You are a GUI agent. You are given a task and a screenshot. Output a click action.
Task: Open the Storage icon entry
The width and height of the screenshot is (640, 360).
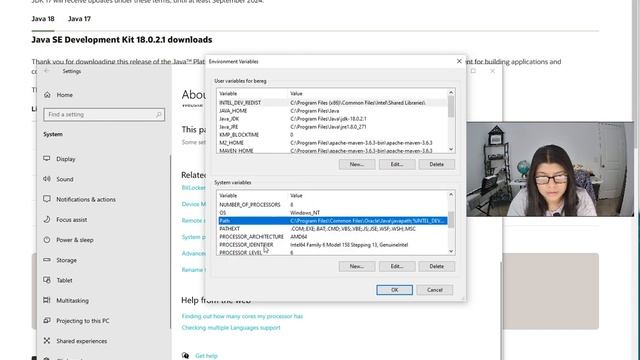[47, 260]
